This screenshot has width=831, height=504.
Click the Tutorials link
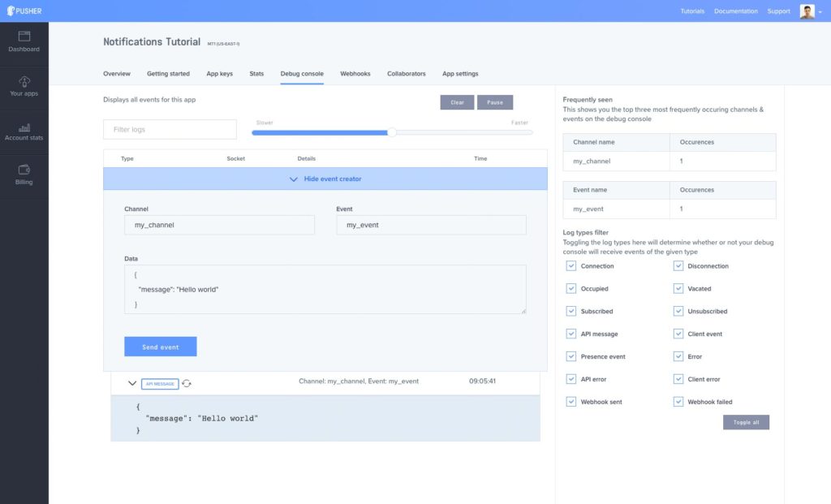point(692,11)
